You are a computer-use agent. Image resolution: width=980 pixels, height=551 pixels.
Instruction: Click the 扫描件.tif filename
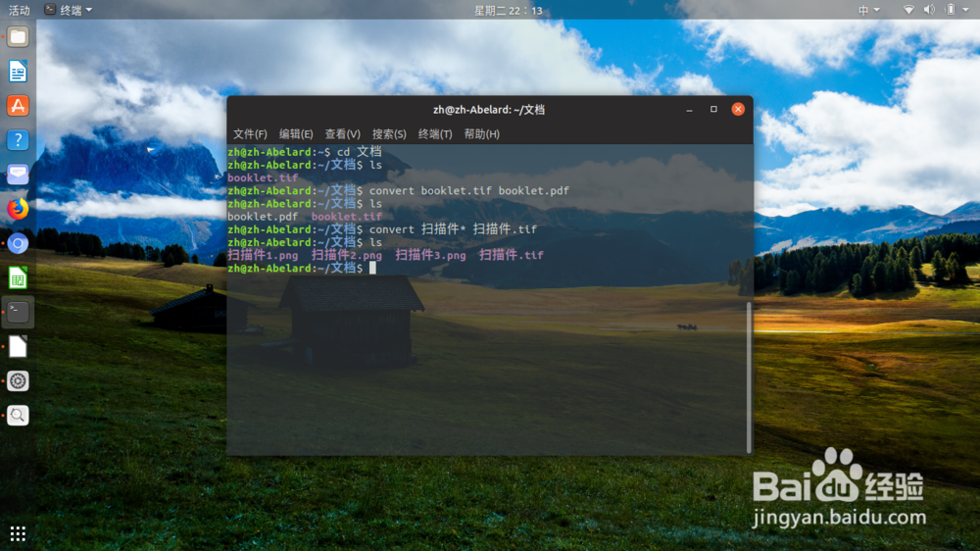(x=511, y=255)
